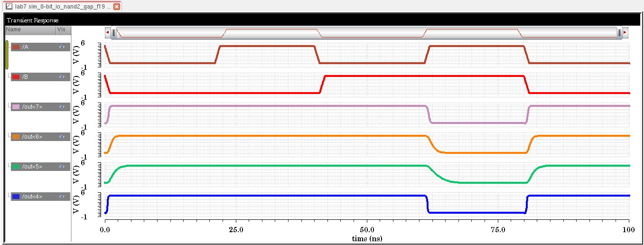Click the orange /out<6> color swatch
The height and width of the screenshot is (245, 644).
coord(16,137)
